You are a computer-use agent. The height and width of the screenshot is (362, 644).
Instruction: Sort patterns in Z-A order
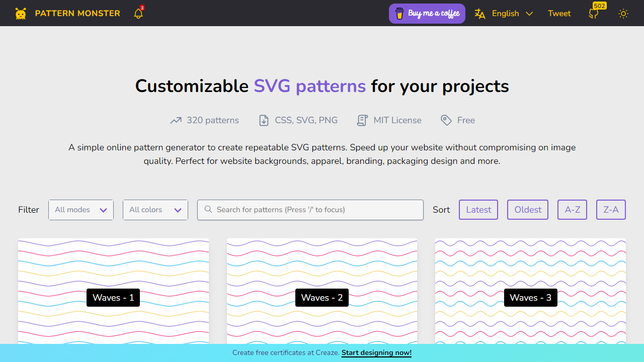pos(611,210)
